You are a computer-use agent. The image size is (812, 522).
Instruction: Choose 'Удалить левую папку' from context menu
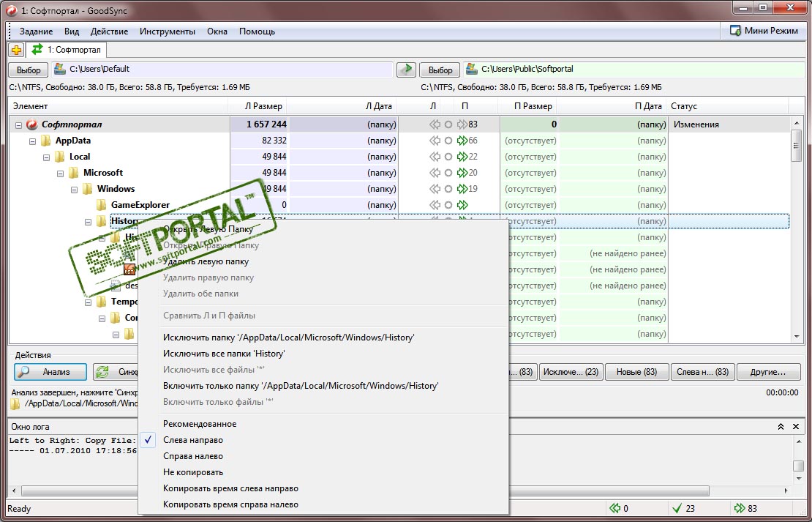pos(323,261)
